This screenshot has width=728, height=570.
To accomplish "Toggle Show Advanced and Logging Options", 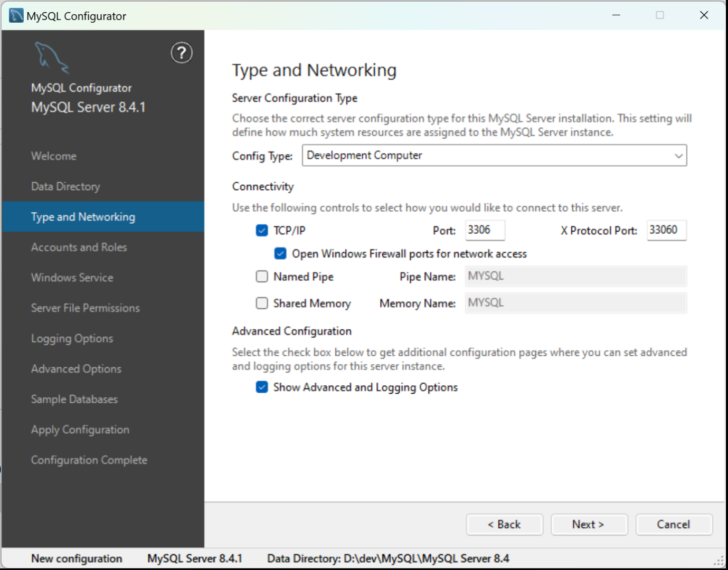I will click(262, 387).
